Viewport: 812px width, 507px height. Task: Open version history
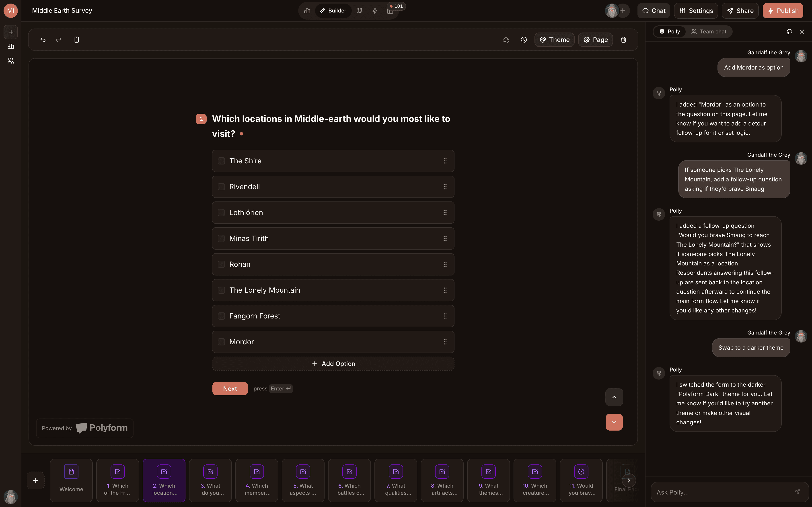pos(524,40)
